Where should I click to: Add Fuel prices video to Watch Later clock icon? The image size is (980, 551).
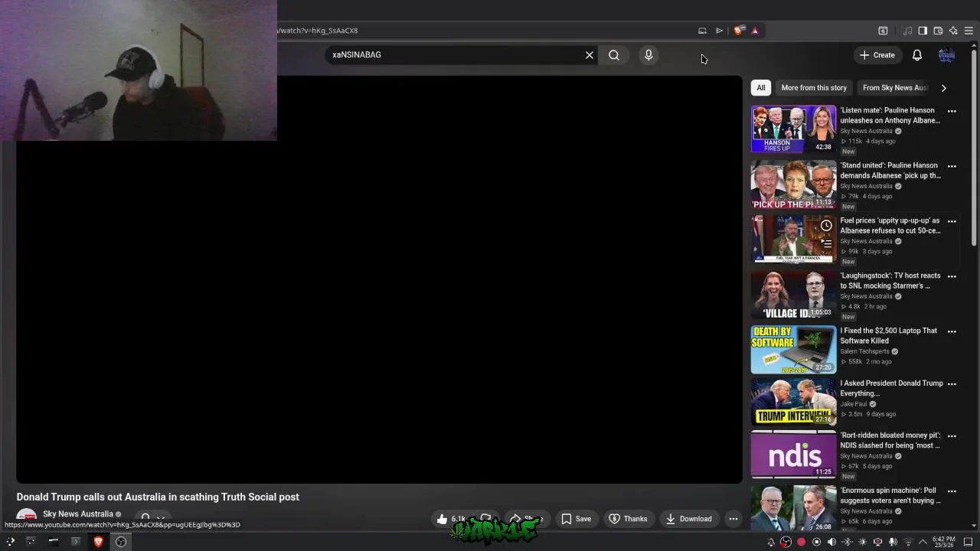(826, 226)
